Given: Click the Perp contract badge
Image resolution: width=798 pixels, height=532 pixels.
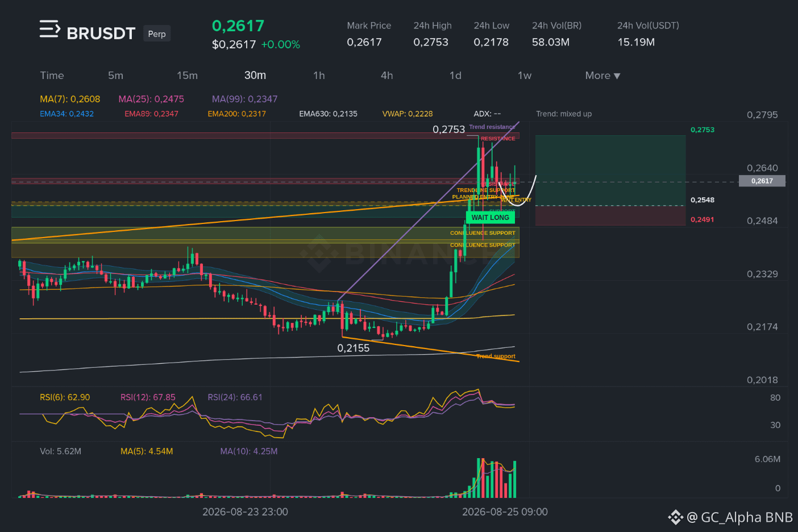Looking at the screenshot, I should [157, 34].
